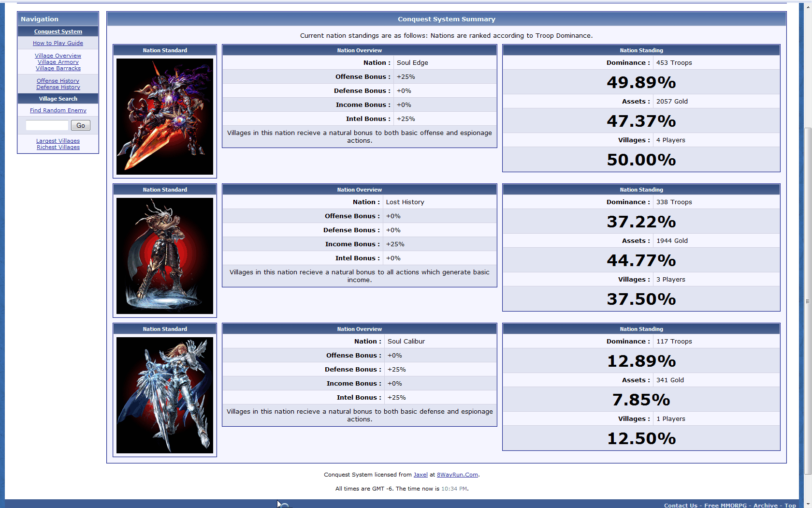812x508 pixels.
Task: Click the Village Search section header
Action: pyautogui.click(x=58, y=99)
